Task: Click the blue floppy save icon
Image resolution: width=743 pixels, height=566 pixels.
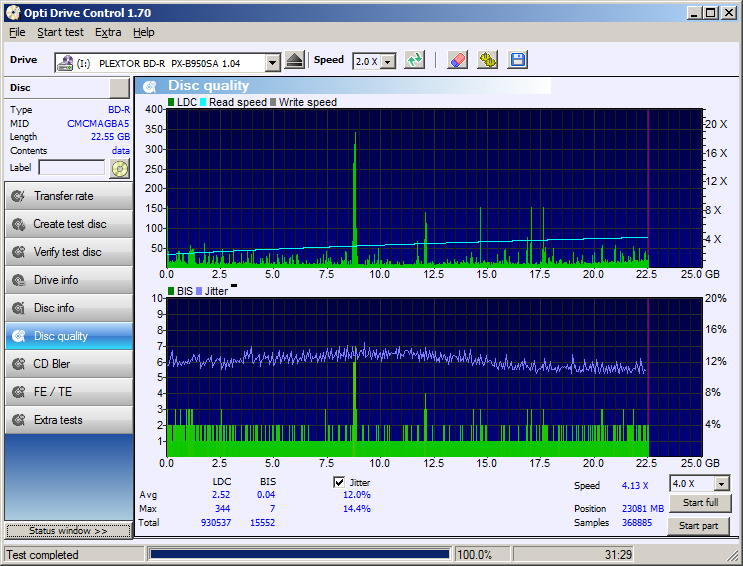Action: pos(517,60)
